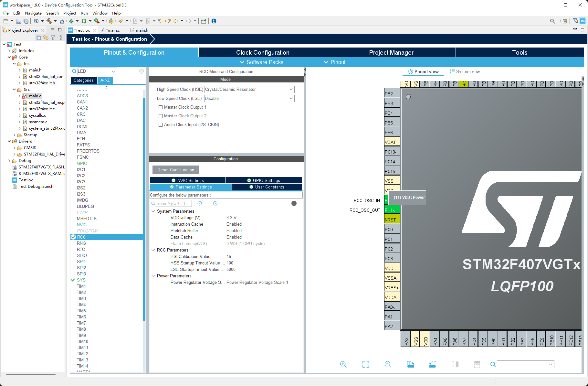Click the parameter info icon

click(x=294, y=203)
